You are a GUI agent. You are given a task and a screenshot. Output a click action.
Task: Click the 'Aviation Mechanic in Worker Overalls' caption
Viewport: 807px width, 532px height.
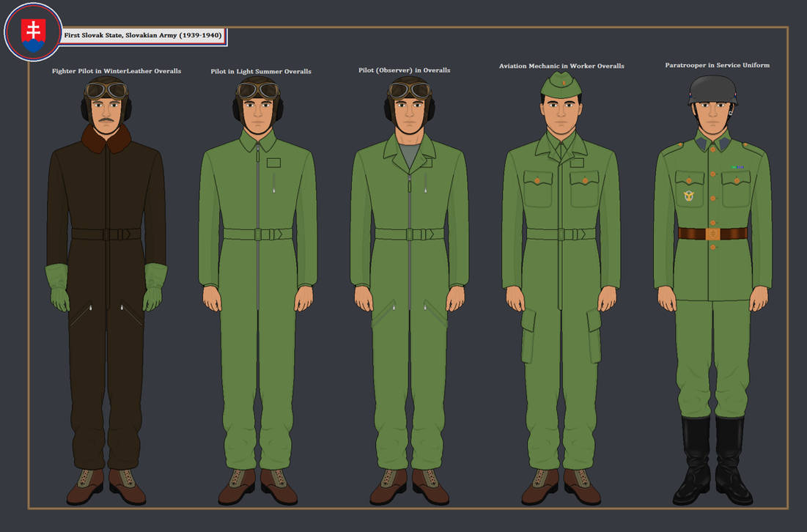[561, 65]
